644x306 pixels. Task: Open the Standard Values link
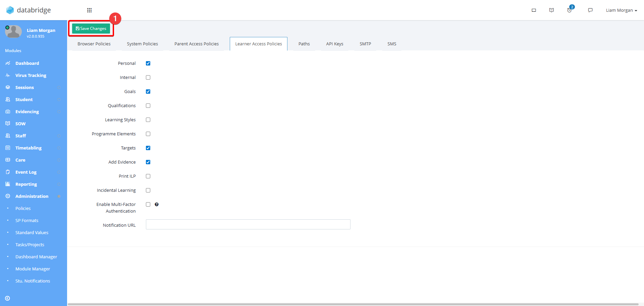32,232
